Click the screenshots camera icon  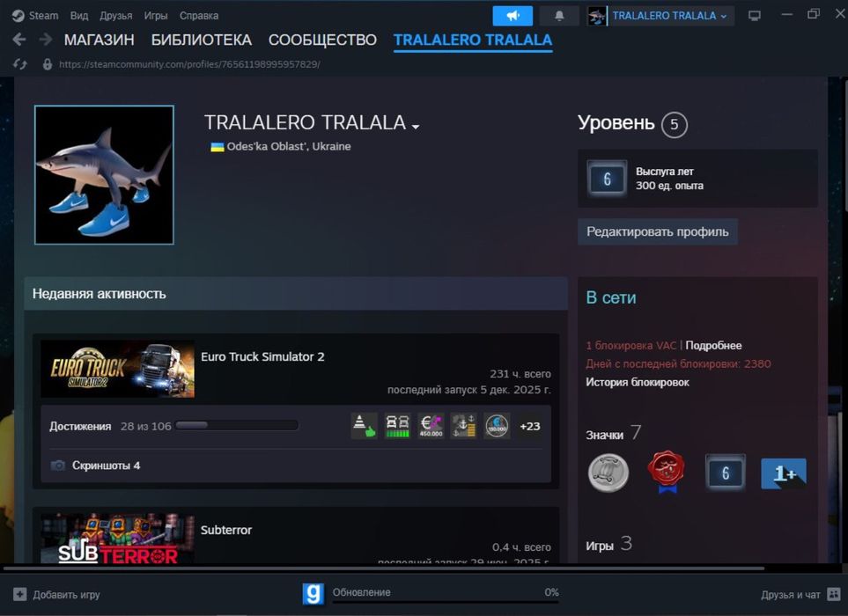[x=58, y=466]
